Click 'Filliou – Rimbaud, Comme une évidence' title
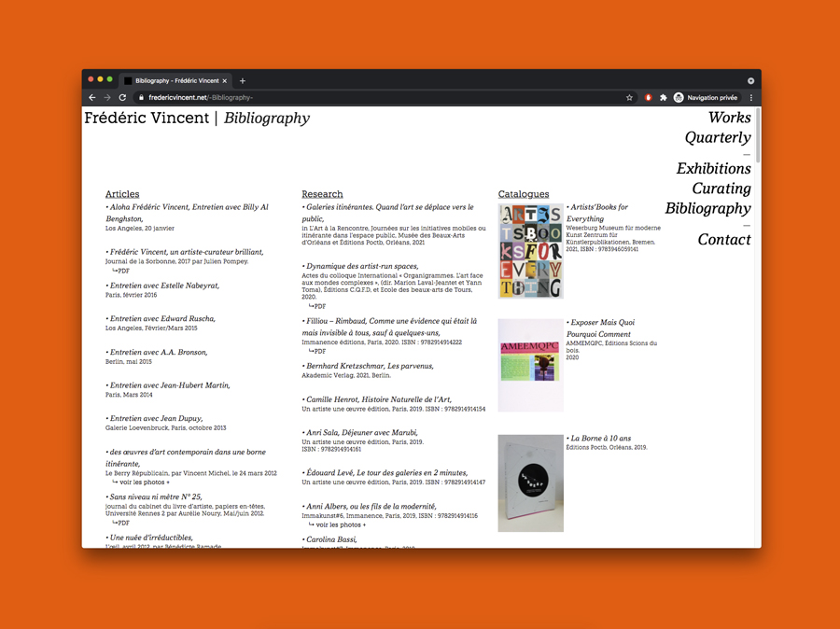Viewport: 840px width, 629px height. 389,327
